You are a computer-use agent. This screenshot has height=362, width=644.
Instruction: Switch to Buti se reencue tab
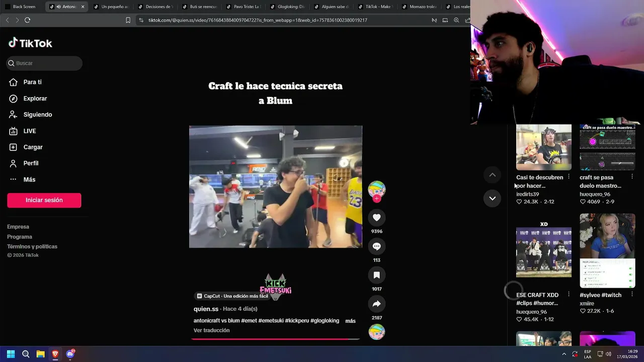(x=199, y=7)
